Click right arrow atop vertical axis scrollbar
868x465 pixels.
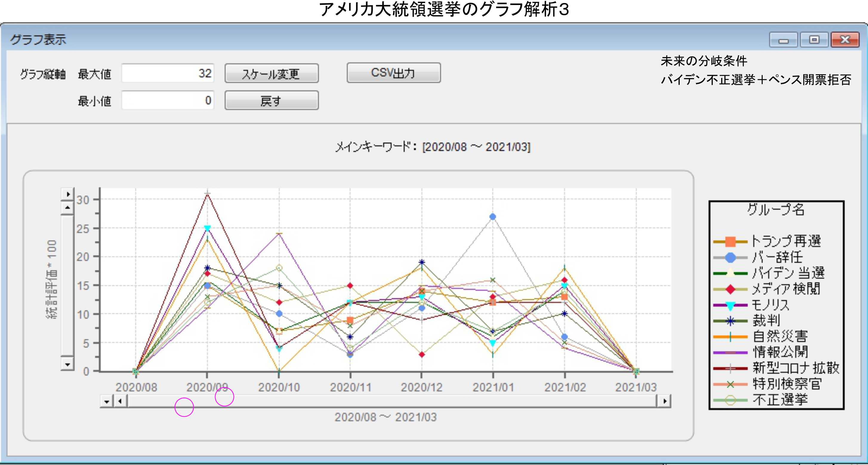68,194
